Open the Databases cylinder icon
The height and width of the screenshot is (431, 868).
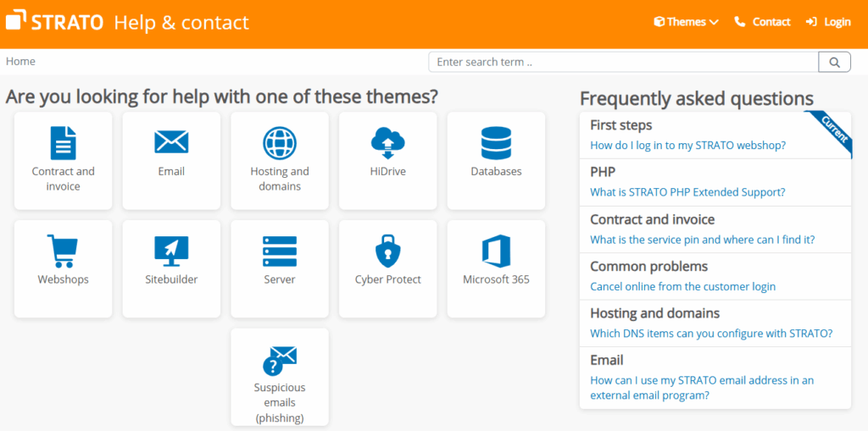(496, 143)
